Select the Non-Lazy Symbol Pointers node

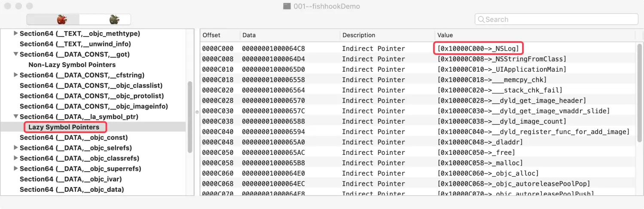(x=72, y=65)
